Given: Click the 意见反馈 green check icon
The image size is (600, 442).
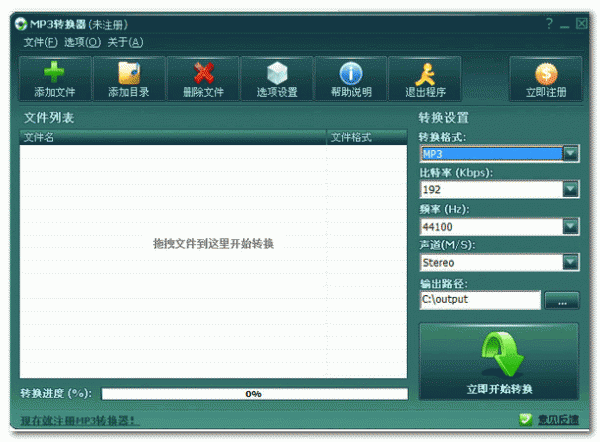Looking at the screenshot, I should (x=526, y=419).
